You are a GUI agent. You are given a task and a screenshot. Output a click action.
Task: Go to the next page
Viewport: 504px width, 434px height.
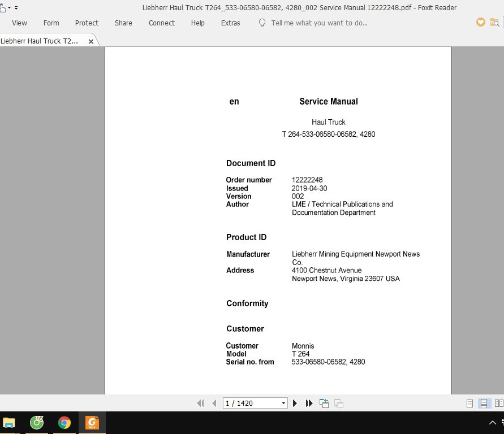click(x=295, y=403)
